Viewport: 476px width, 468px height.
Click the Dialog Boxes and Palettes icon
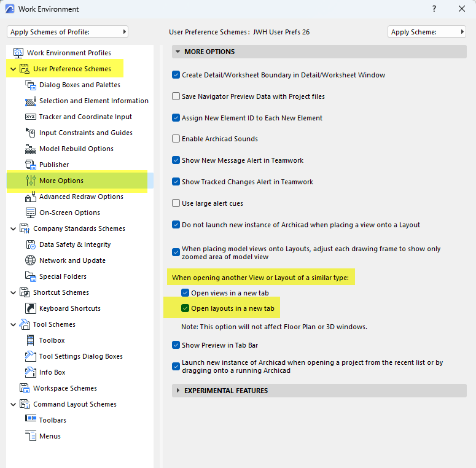point(30,85)
